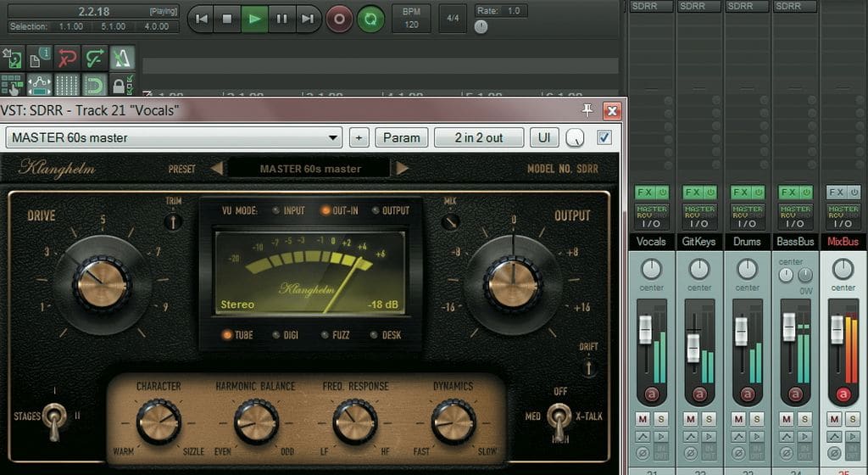
Task: Click the Param button
Action: pos(401,138)
